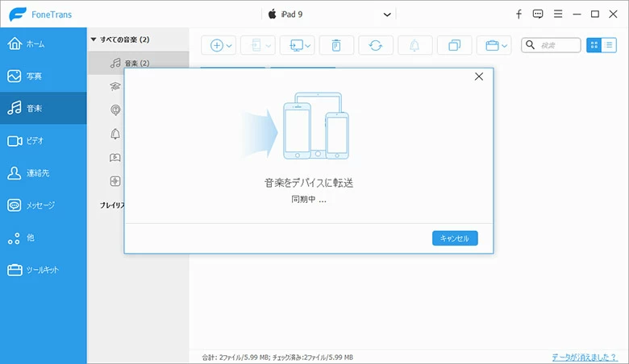The width and height of the screenshot is (629, 364).
Task: Collapse the すべての音楽 tree section
Action: click(94, 39)
